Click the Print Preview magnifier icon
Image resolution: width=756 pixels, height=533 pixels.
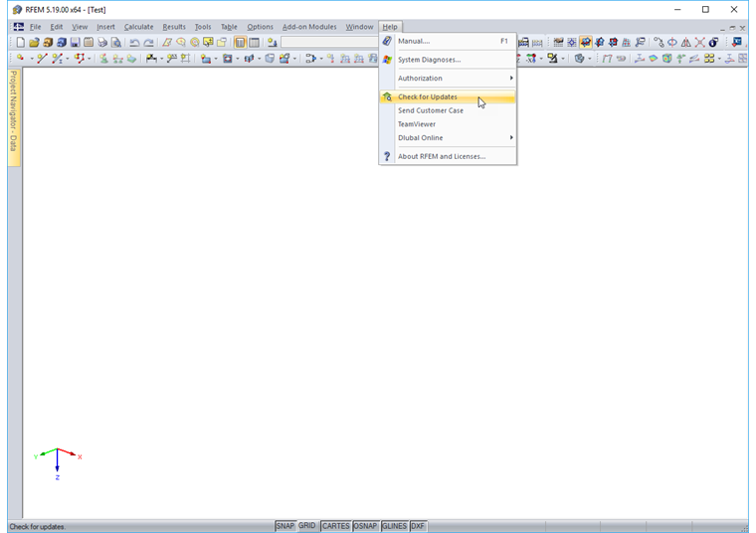click(116, 43)
